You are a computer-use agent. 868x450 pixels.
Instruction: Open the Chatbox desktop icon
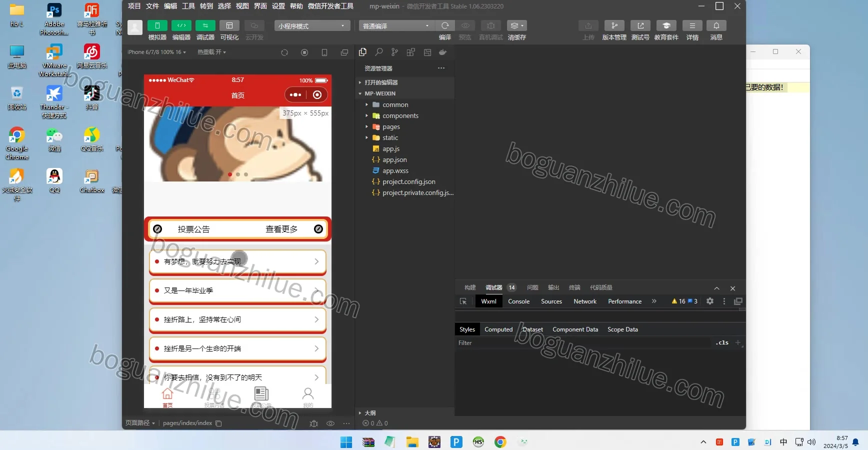tap(92, 181)
